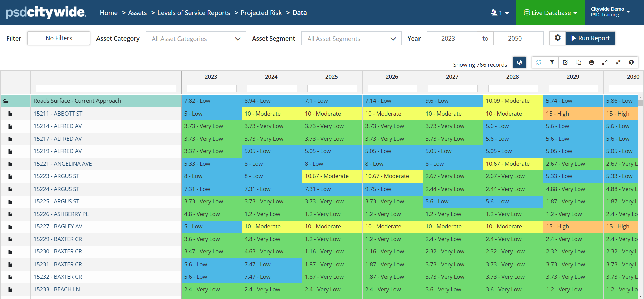Collapse all rows with the compress arrows icon
The height and width of the screenshot is (299, 644).
[618, 62]
